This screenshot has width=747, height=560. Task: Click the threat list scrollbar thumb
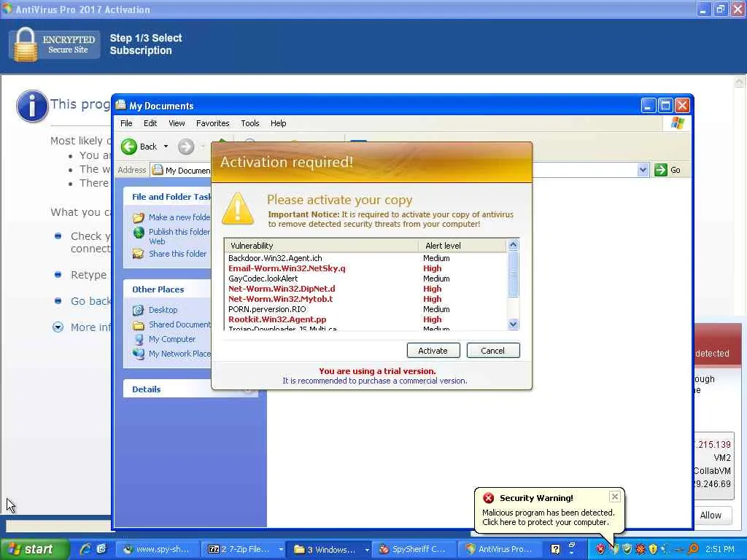(513, 274)
